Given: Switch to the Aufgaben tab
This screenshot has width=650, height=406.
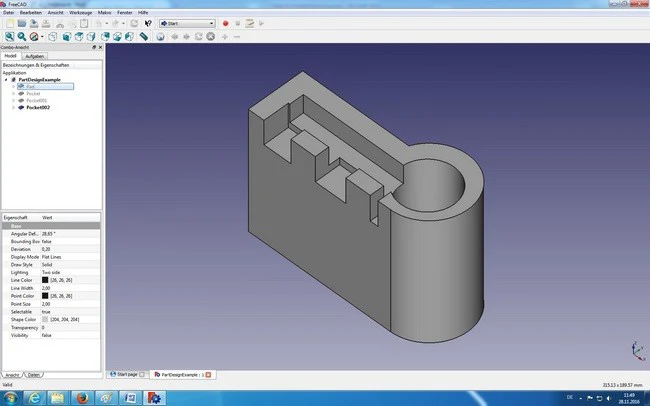Looking at the screenshot, I should 34,56.
